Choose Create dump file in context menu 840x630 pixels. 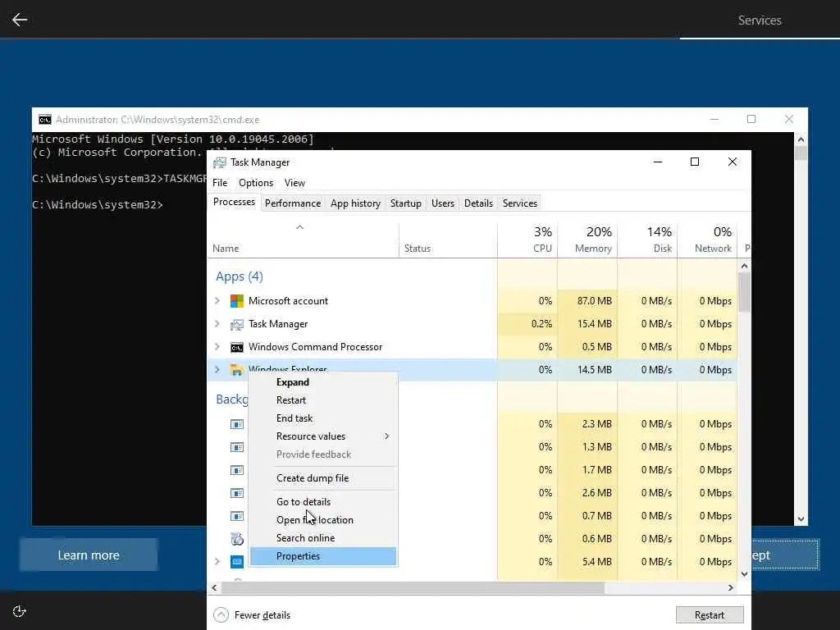click(323, 478)
